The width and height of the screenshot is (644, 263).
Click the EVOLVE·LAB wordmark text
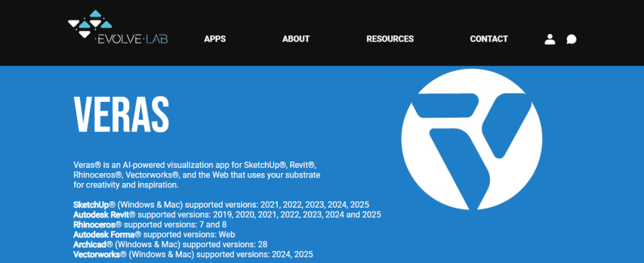(131, 40)
